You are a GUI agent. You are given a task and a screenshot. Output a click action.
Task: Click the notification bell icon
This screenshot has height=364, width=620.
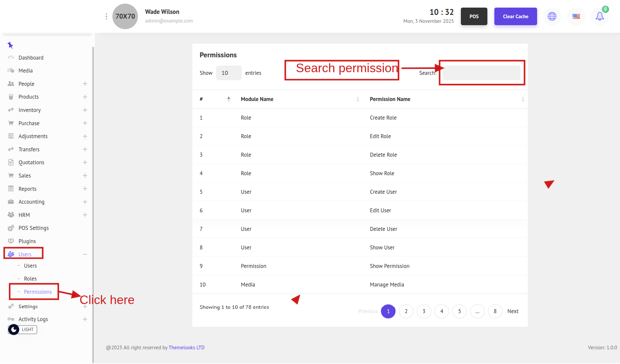coord(599,16)
